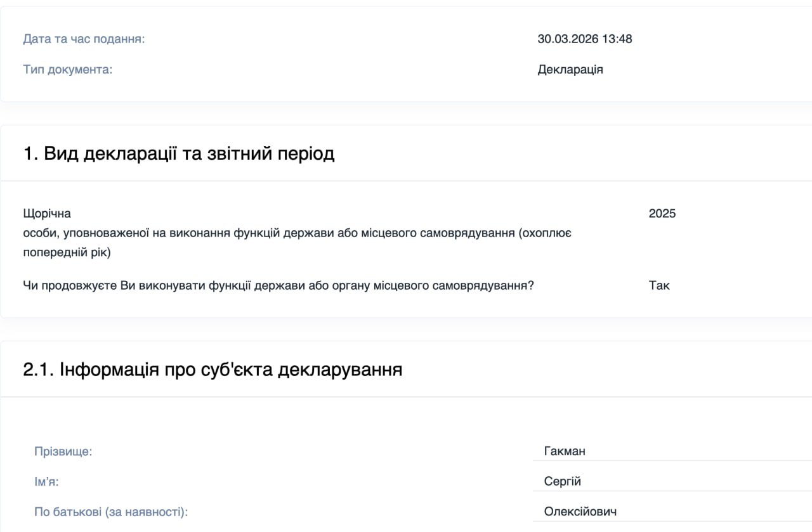This screenshot has height=532, width=812.
Task: Select the declaration kind 'Щорічна'
Action: click(47, 214)
